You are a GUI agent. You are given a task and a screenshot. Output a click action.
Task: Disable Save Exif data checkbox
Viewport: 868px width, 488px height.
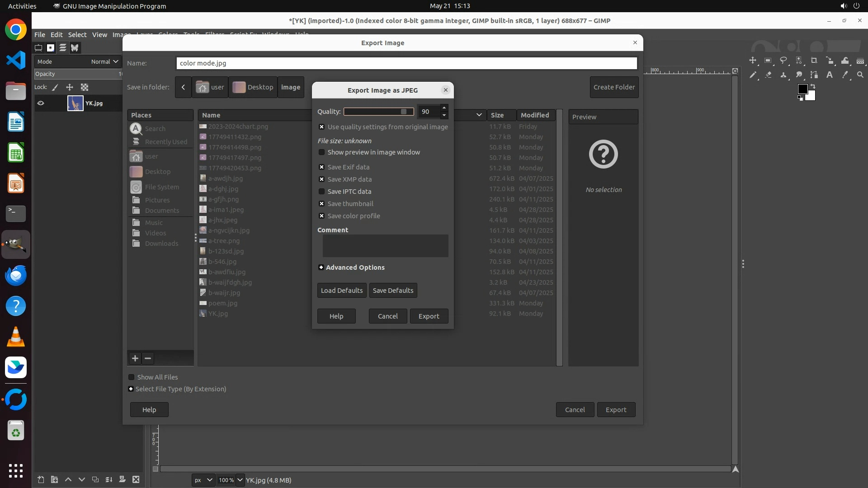322,167
